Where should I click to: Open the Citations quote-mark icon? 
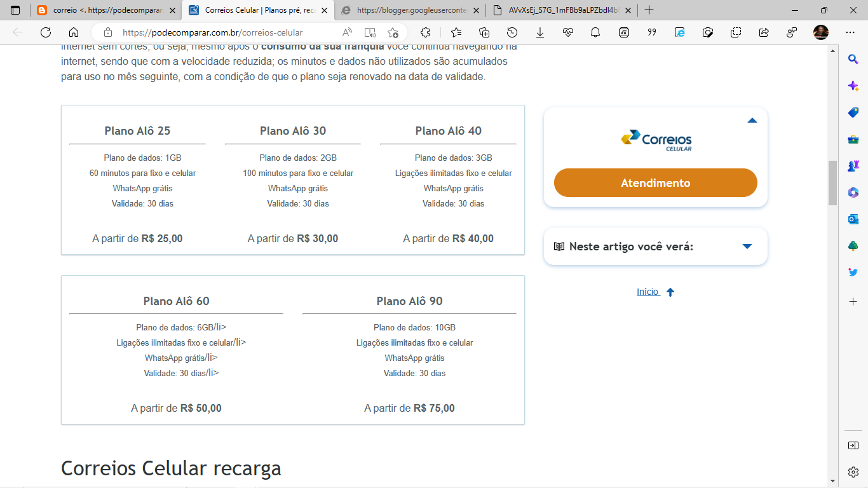[x=652, y=32]
